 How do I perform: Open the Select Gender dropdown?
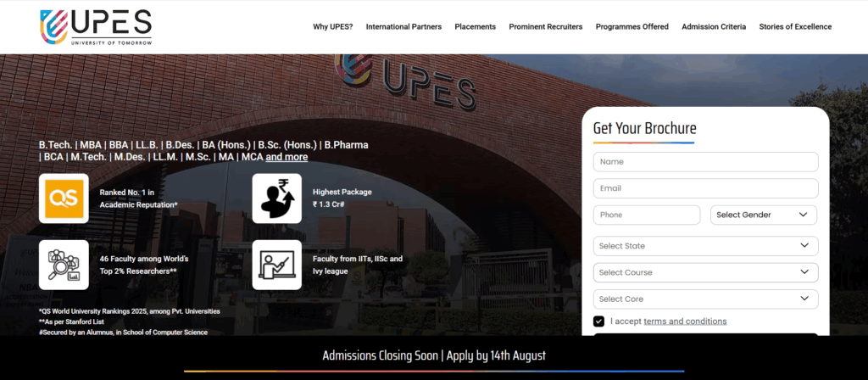(x=763, y=215)
